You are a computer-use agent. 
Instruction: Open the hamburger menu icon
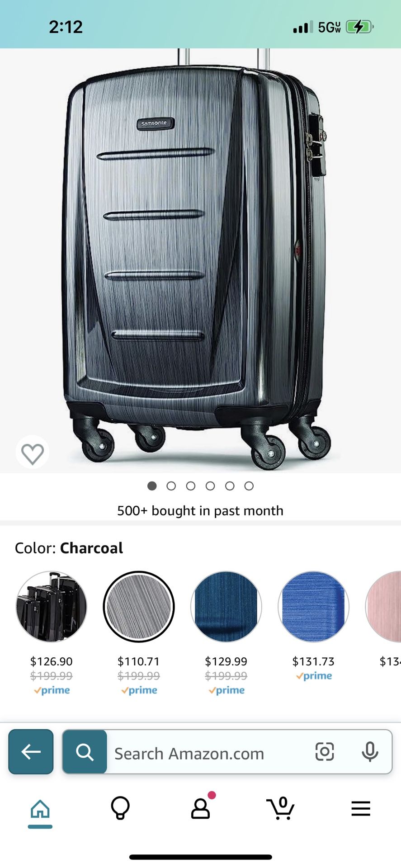[x=361, y=808]
